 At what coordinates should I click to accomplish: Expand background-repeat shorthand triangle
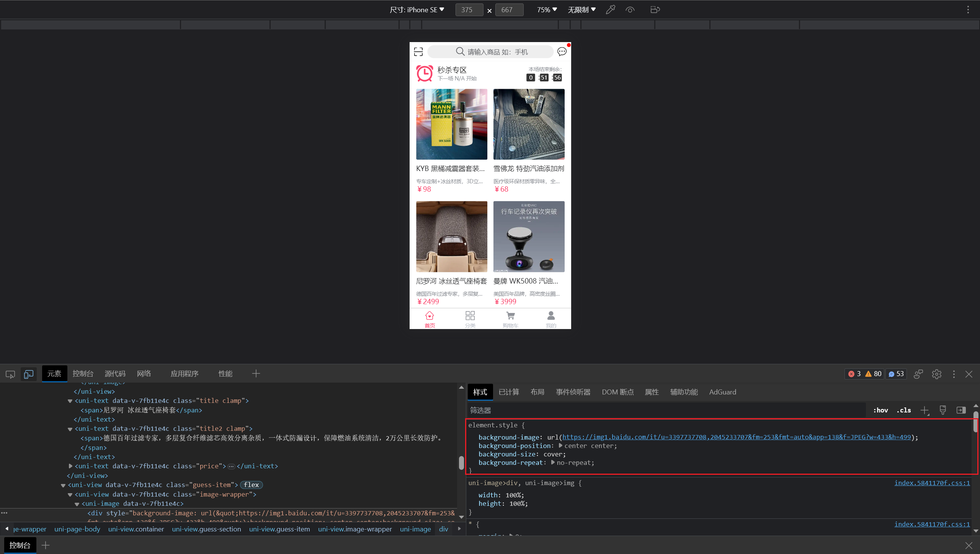553,463
